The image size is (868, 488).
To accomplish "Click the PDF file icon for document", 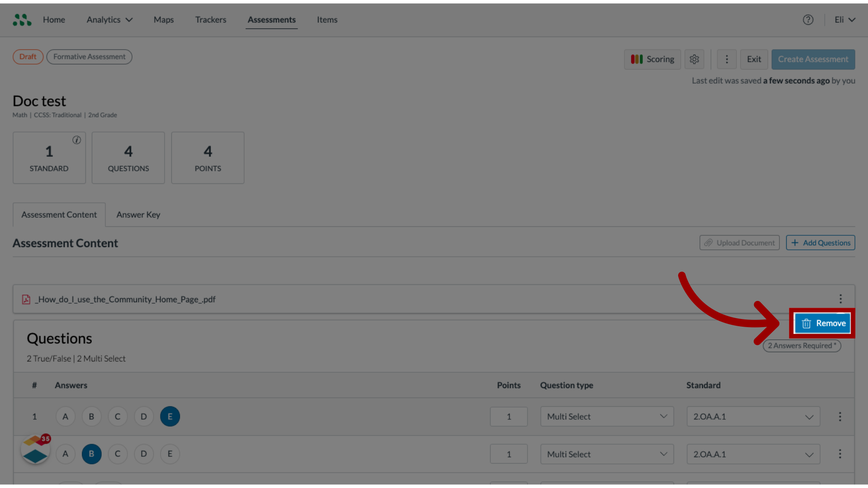I will pyautogui.click(x=26, y=299).
